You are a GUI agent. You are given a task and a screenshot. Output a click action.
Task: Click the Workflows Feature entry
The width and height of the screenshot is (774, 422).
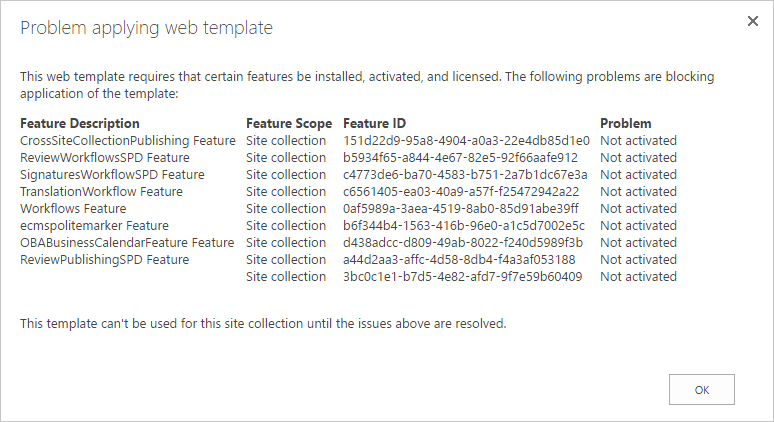pyautogui.click(x=73, y=209)
